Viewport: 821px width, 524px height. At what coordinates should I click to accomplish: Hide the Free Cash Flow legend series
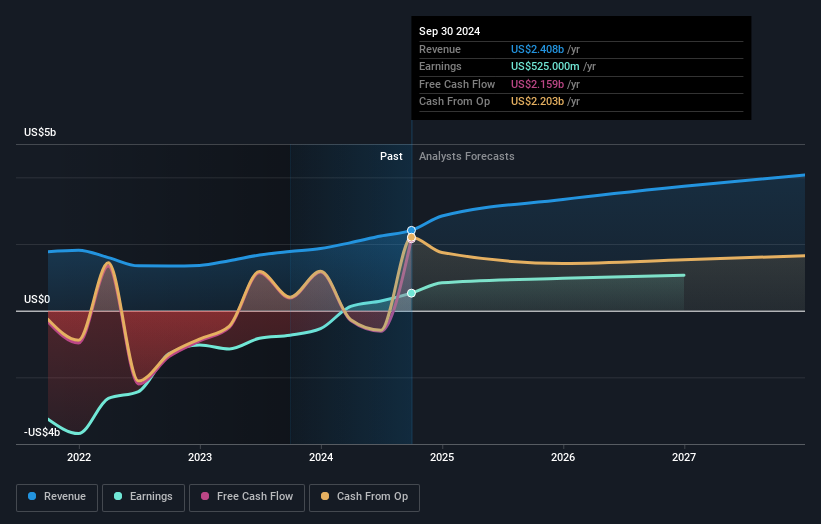coord(247,496)
